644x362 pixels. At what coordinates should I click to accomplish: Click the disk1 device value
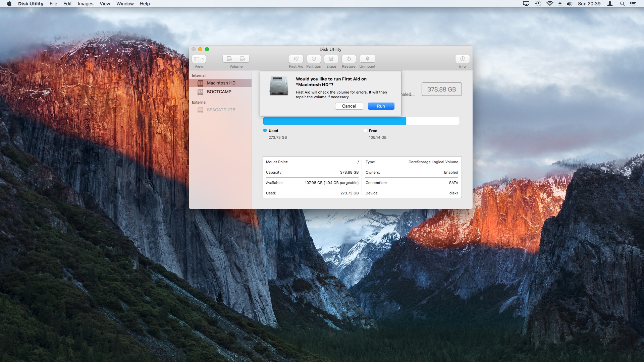pyautogui.click(x=454, y=193)
